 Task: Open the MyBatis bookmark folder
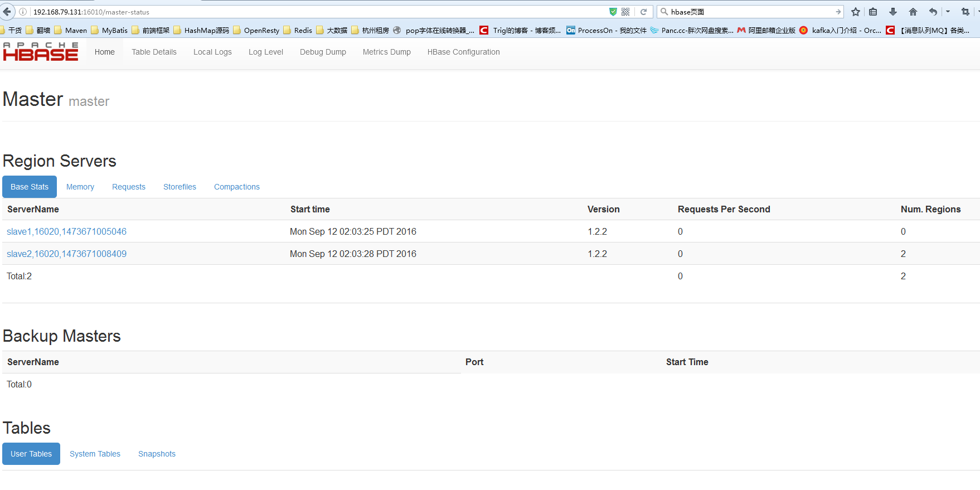pos(109,30)
